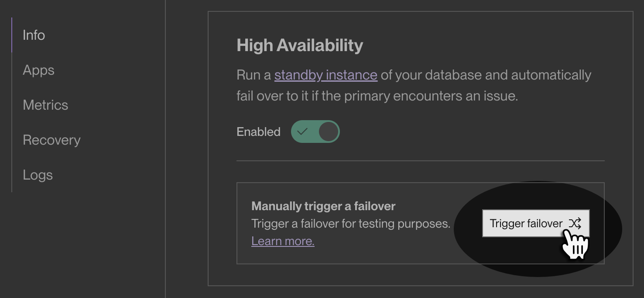This screenshot has height=298, width=644.
Task: Click the Trigger failover button
Action: coord(536,223)
